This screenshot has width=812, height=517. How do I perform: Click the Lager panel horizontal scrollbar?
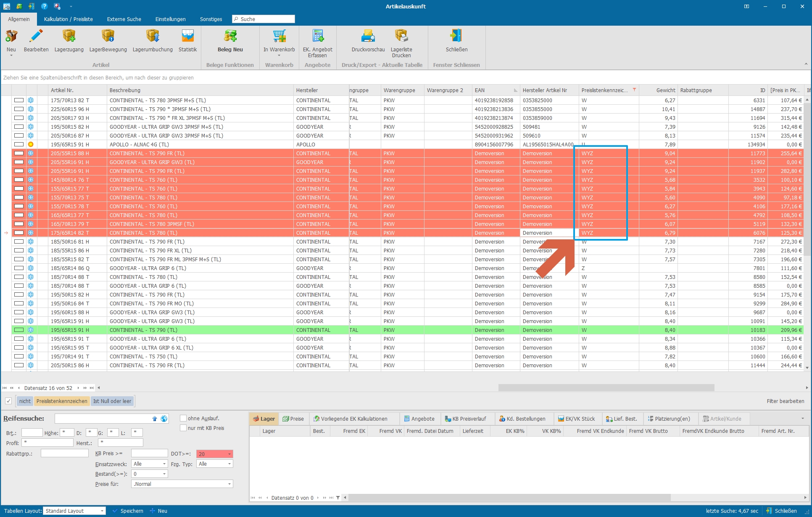pyautogui.click(x=509, y=498)
